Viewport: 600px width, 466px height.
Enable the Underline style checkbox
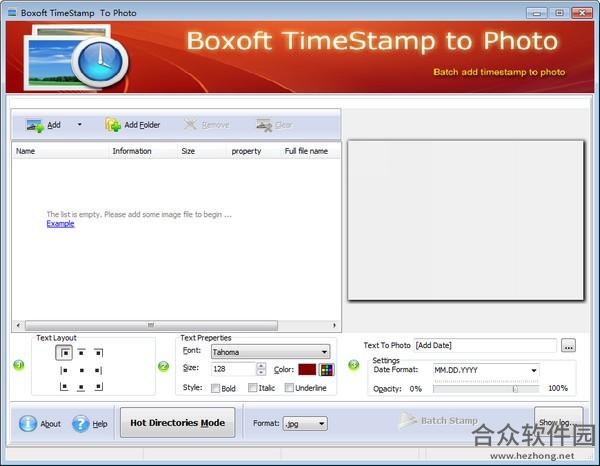click(x=289, y=388)
